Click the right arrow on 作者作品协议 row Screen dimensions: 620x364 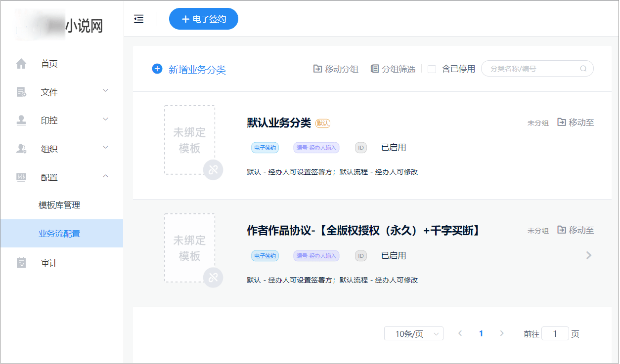588,255
